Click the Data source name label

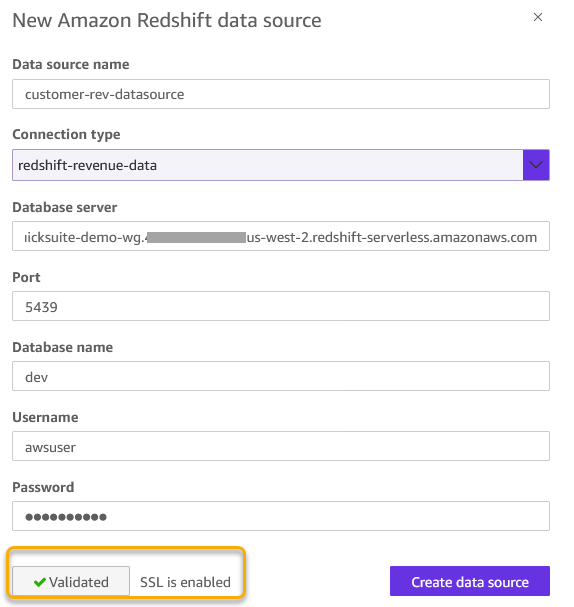coord(71,64)
